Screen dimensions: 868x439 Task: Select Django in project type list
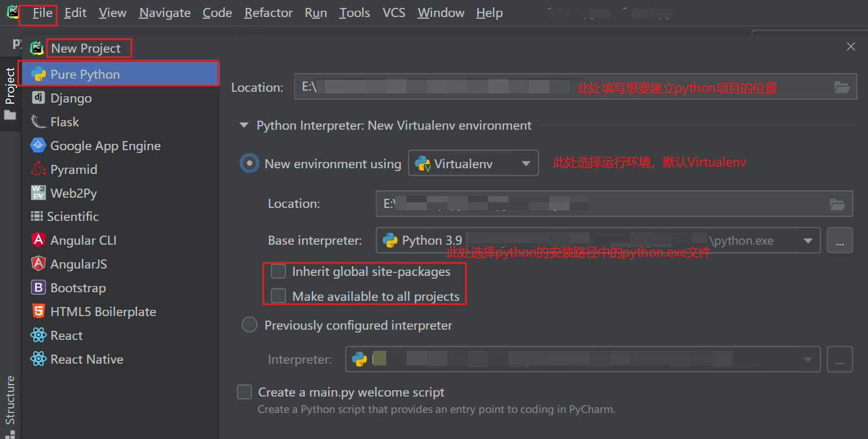(120, 98)
